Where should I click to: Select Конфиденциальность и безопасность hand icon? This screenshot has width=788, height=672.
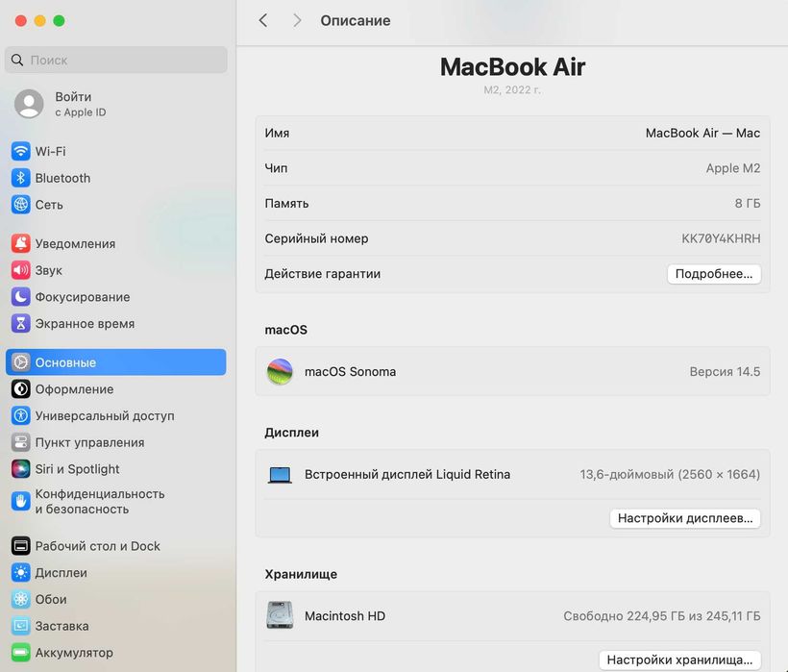point(20,501)
